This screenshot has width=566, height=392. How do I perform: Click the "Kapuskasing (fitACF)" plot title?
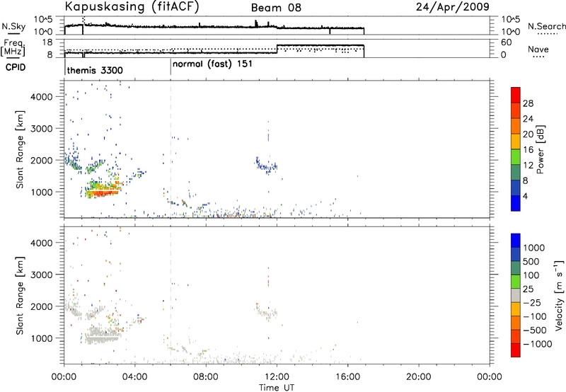tap(132, 7)
